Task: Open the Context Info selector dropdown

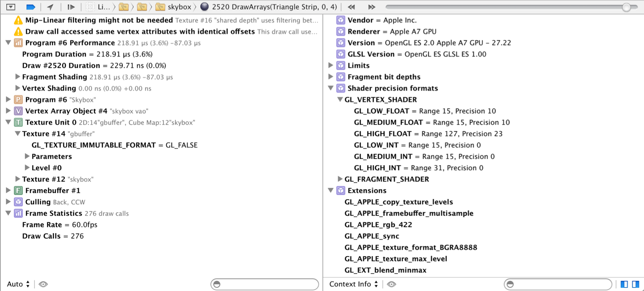Action: (x=354, y=284)
